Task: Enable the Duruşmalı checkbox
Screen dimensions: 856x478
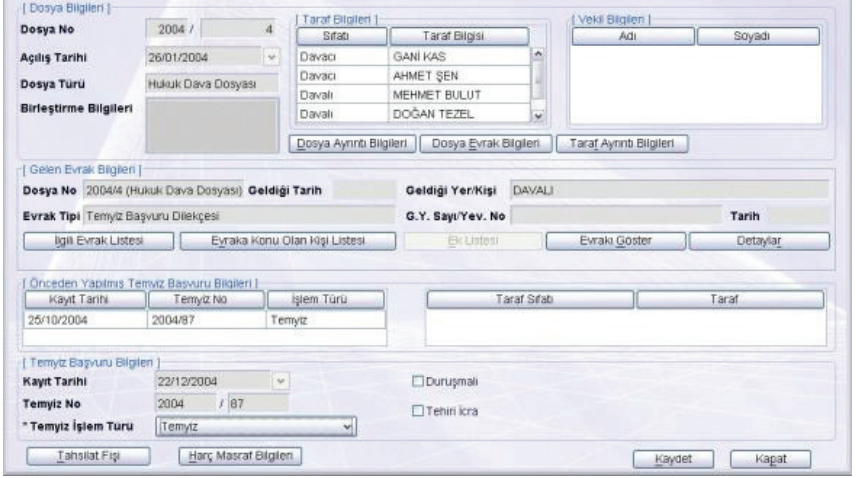Action: tap(420, 381)
